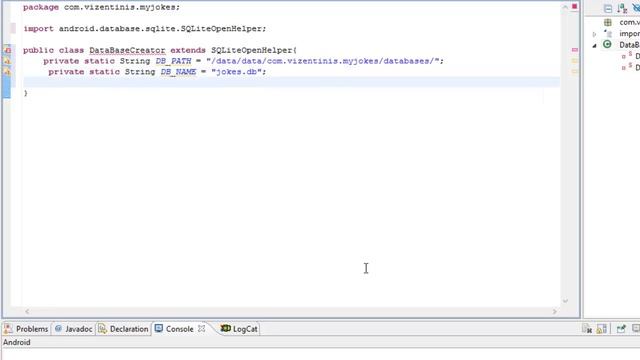Image resolution: width=640 pixels, height=360 pixels.
Task: Click the DataBaseCreator class name in code
Action: coord(127,50)
